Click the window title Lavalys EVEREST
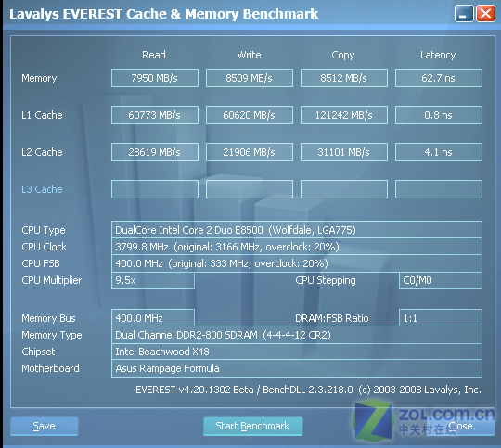 pos(163,14)
